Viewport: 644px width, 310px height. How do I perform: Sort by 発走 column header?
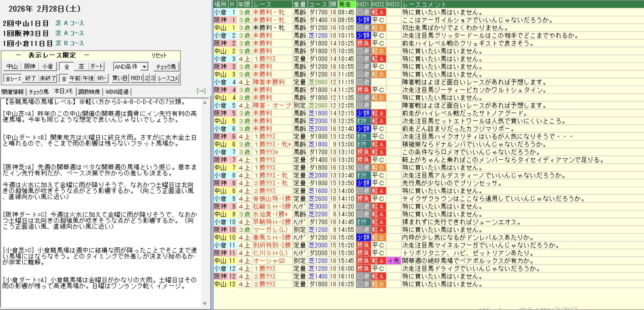pyautogui.click(x=346, y=4)
